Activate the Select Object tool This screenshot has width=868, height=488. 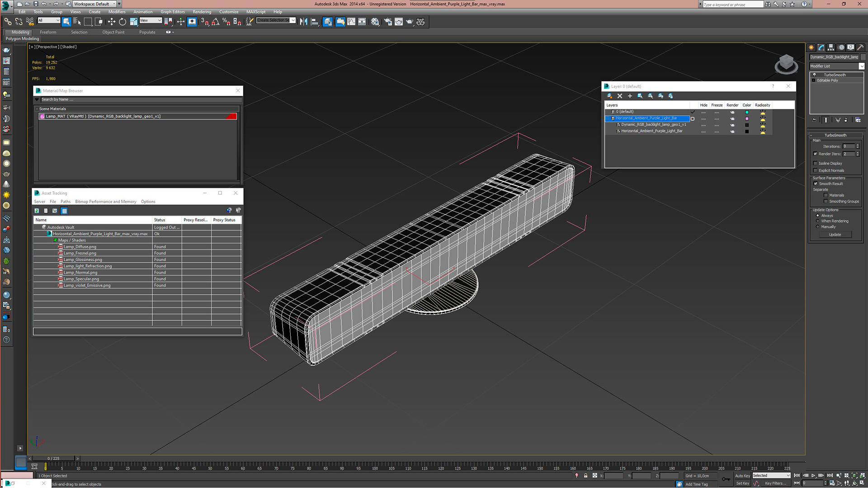pyautogui.click(x=66, y=21)
